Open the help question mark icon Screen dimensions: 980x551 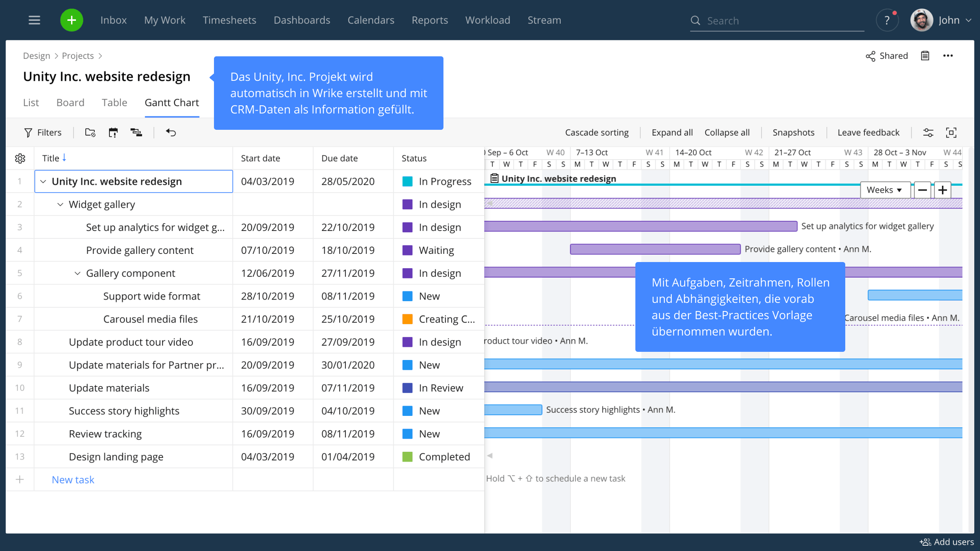886,20
